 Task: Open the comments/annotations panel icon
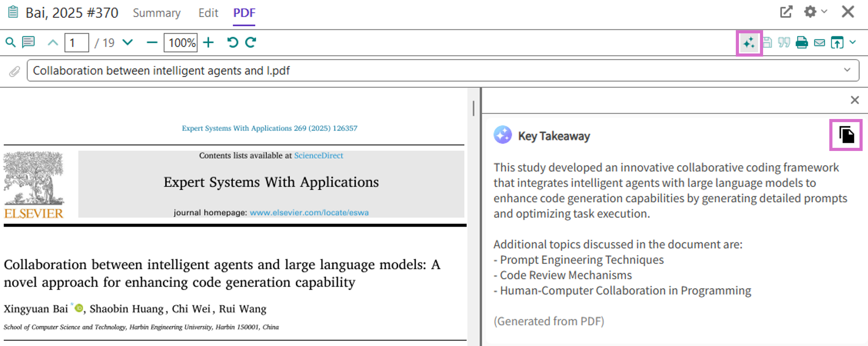(x=28, y=42)
